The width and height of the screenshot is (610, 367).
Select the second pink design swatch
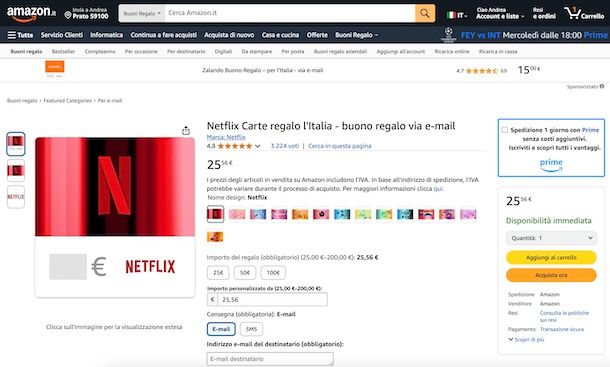point(237,214)
